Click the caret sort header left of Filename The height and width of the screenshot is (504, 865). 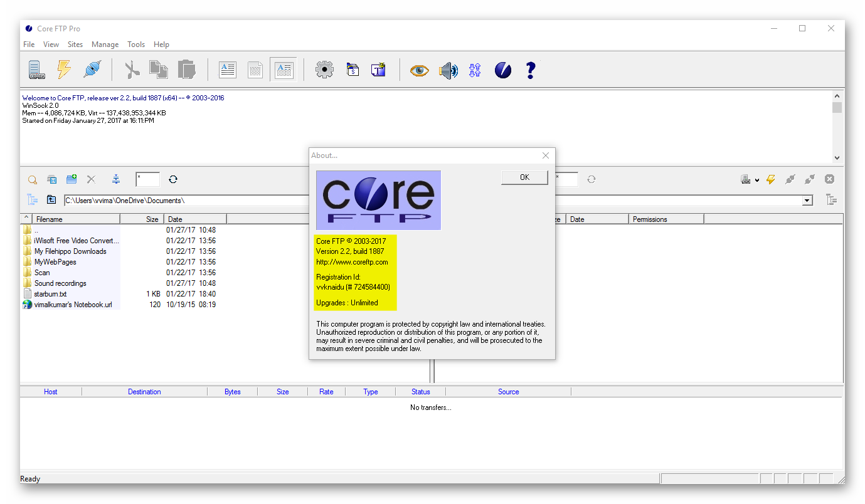tap(26, 219)
